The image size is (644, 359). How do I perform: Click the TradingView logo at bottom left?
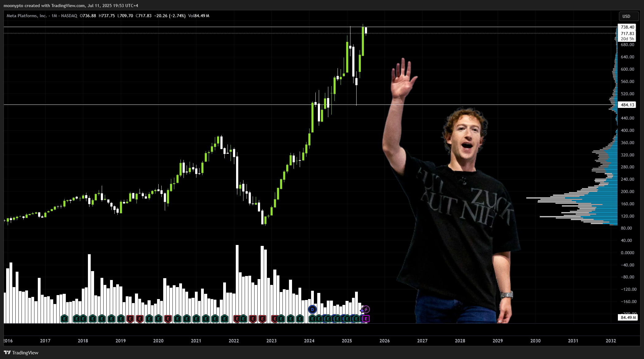point(21,353)
